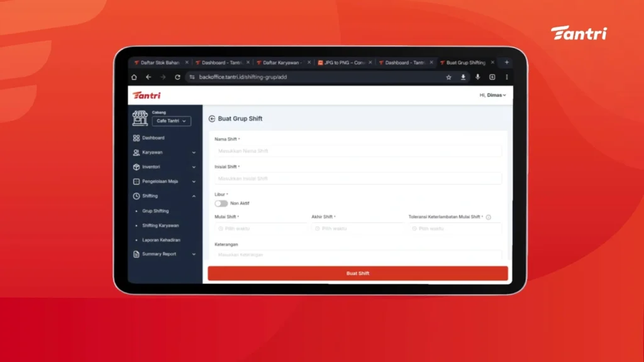Click back arrow beside Buat Grup Shift
Viewport: 644px width, 362px height.
(x=212, y=119)
